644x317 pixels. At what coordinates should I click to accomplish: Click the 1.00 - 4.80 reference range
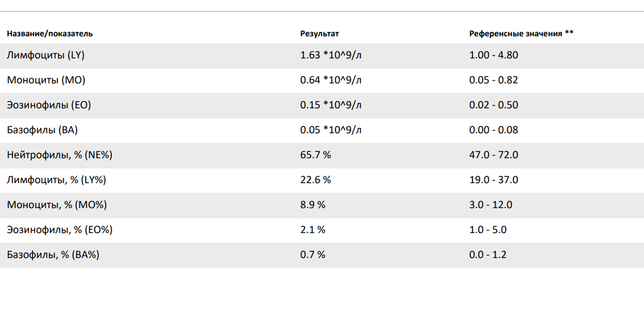pos(493,55)
